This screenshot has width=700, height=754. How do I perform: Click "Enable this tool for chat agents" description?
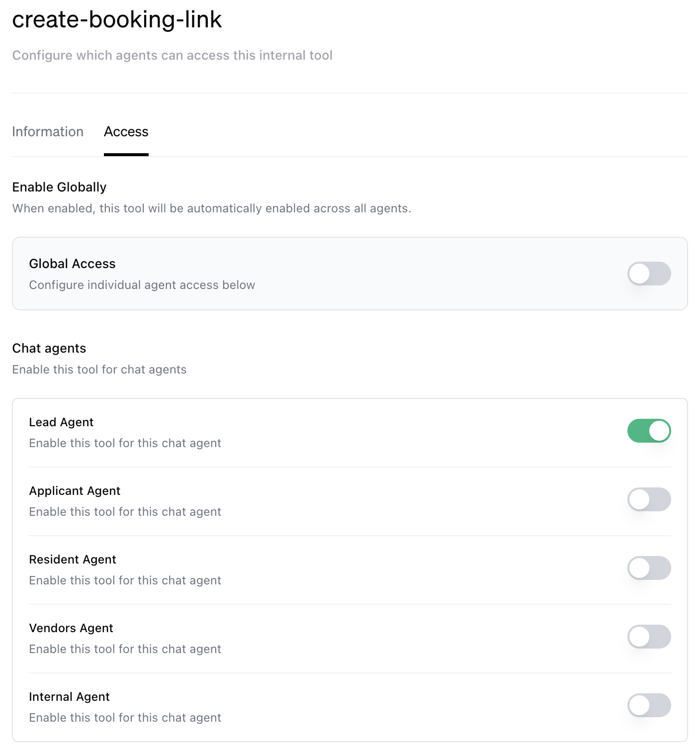(x=99, y=370)
